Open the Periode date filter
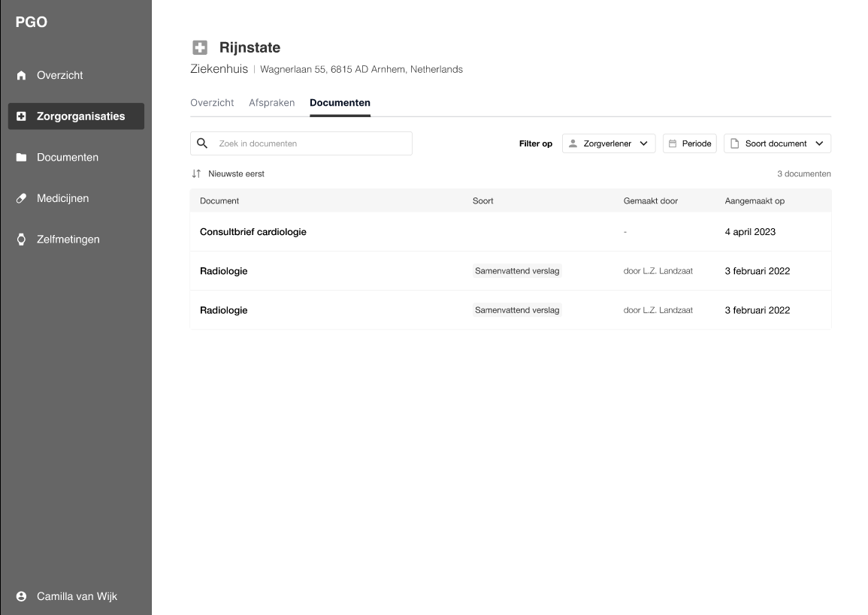 689,143
